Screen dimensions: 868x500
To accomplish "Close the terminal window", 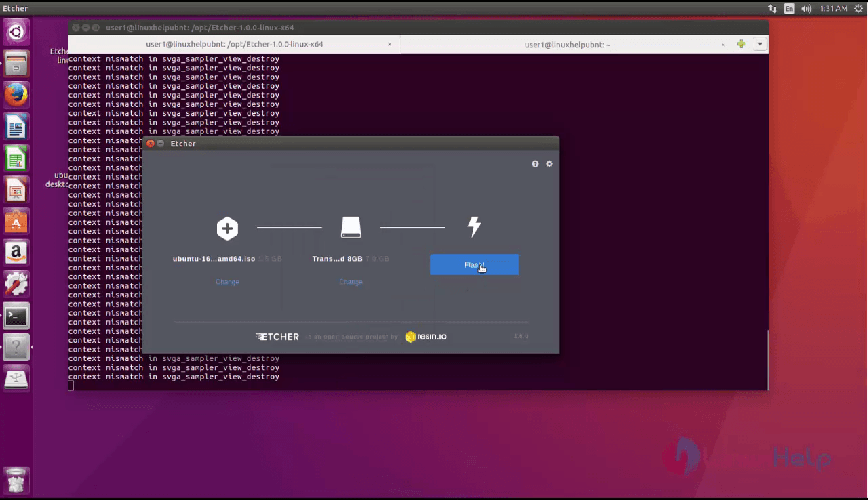I will click(x=75, y=28).
